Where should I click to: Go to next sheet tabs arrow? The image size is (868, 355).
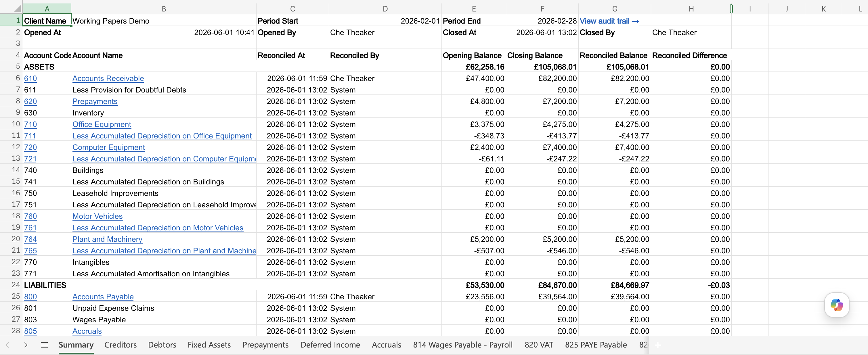coord(26,345)
